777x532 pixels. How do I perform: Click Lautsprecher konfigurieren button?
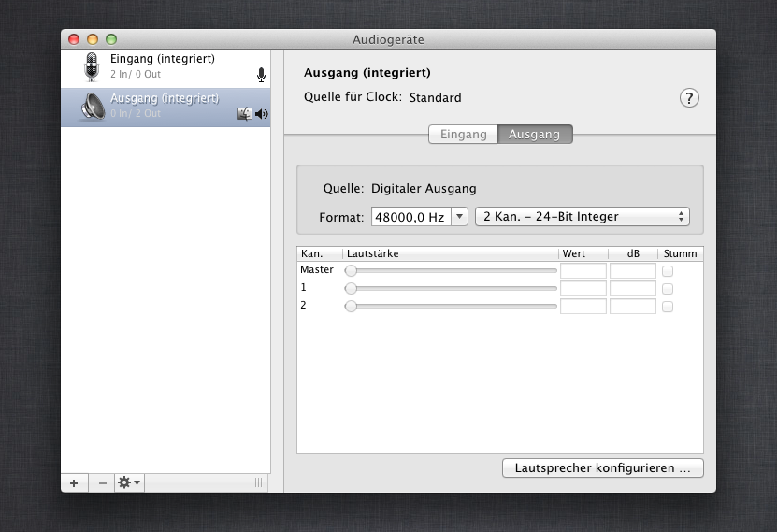pyautogui.click(x=602, y=467)
